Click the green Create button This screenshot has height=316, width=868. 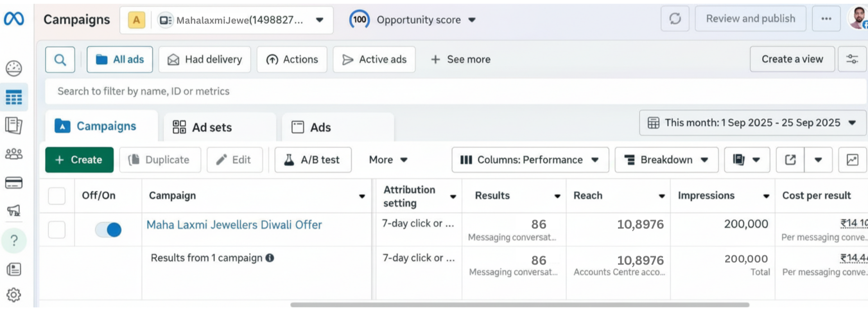[x=79, y=160]
